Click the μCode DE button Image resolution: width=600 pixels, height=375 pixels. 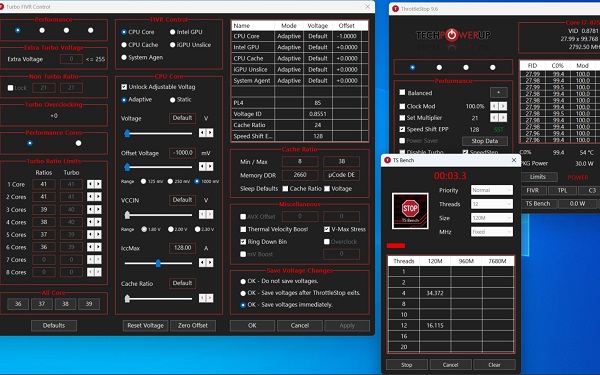click(341, 175)
